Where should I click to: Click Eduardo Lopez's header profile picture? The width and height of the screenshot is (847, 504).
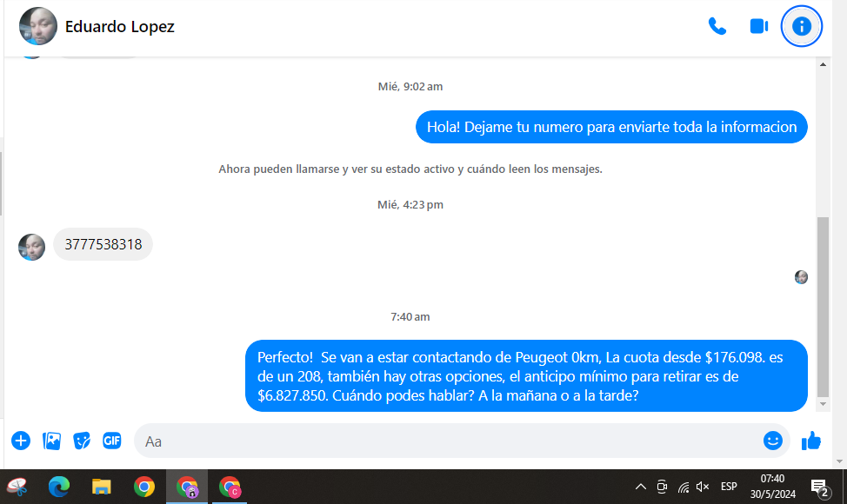click(38, 27)
